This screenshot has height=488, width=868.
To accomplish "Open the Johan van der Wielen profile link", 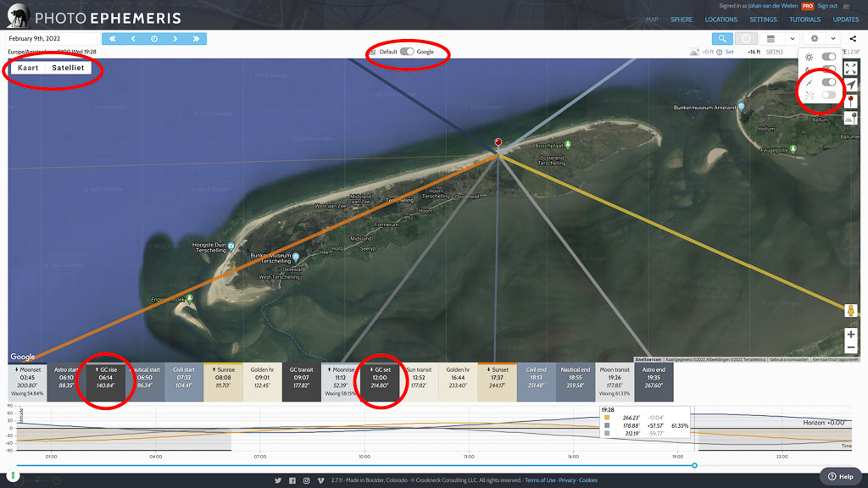I will click(x=773, y=6).
